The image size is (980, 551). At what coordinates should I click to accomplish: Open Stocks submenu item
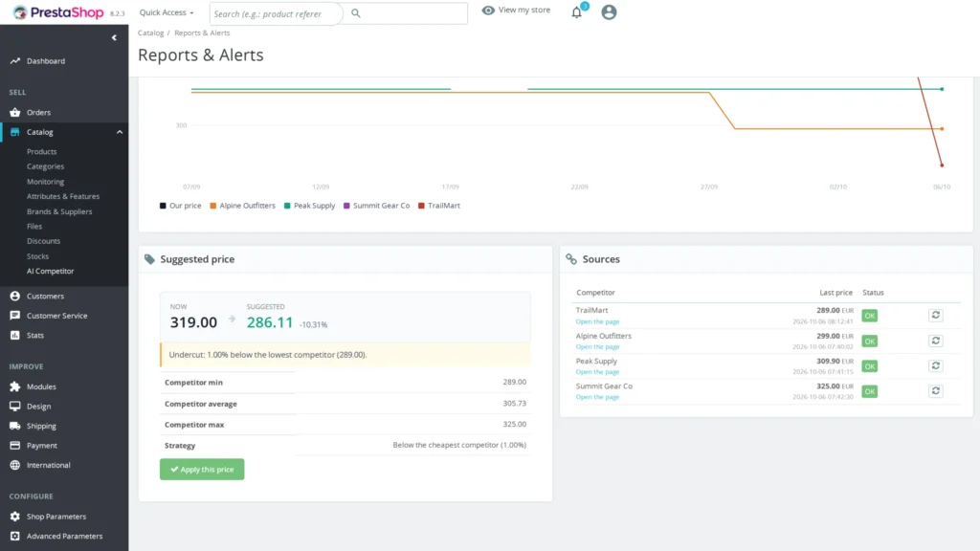[x=37, y=256]
